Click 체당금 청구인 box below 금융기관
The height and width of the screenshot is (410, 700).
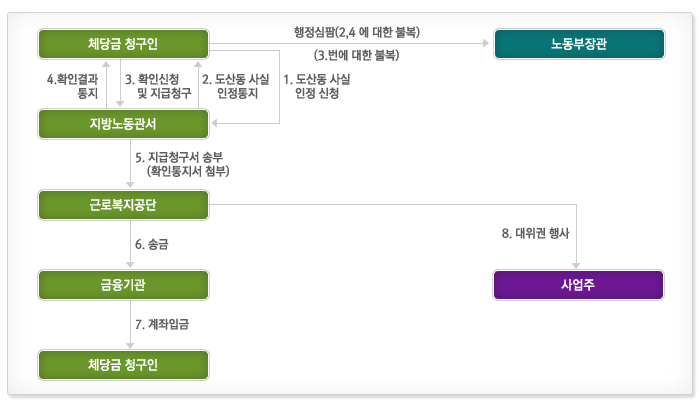coord(123,364)
